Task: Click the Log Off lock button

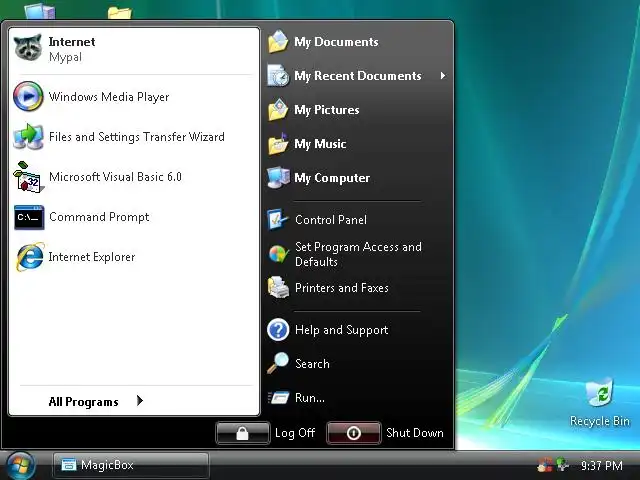Action: pyautogui.click(x=243, y=433)
